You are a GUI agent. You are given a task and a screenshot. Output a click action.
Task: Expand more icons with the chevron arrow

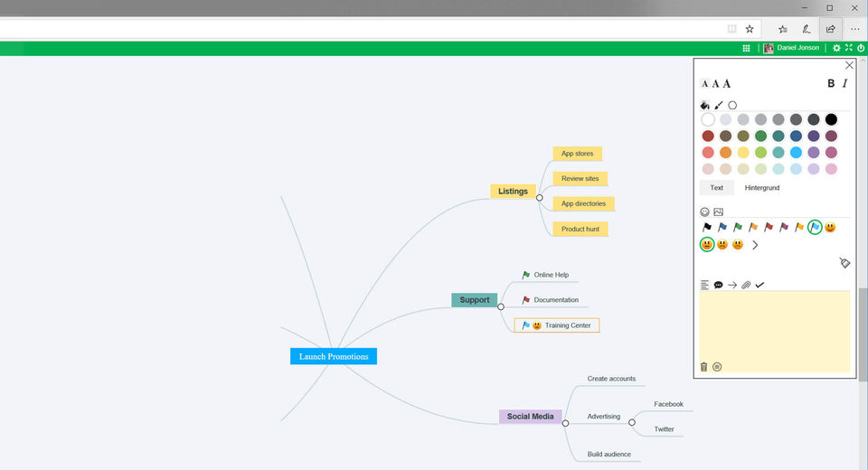click(x=755, y=245)
